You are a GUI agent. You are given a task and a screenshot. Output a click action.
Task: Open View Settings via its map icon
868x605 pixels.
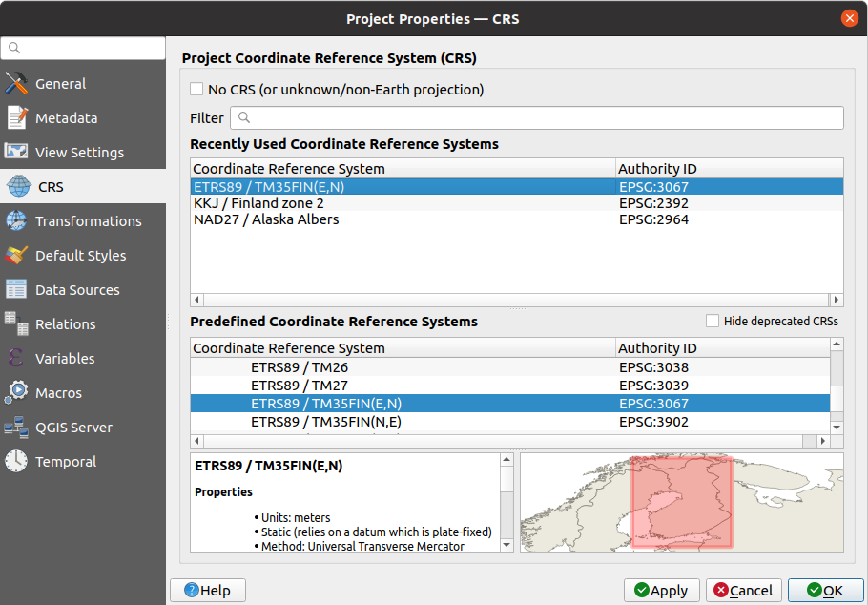tap(17, 152)
